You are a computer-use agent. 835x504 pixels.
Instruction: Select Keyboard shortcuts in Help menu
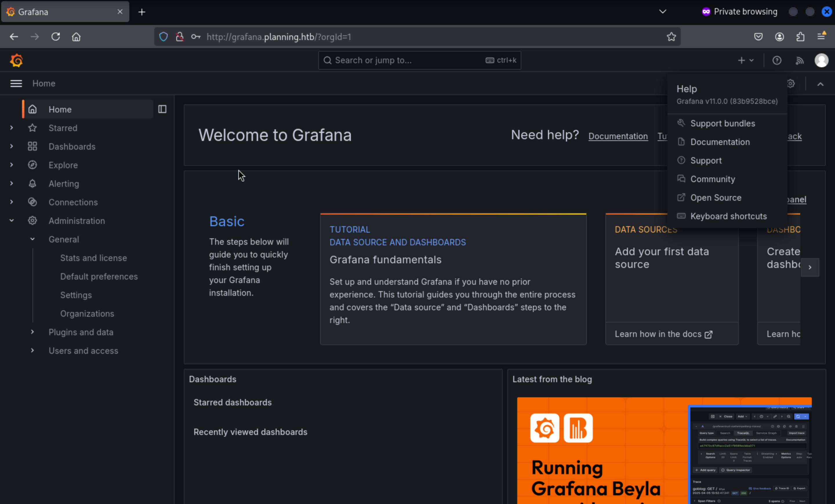pos(728,216)
